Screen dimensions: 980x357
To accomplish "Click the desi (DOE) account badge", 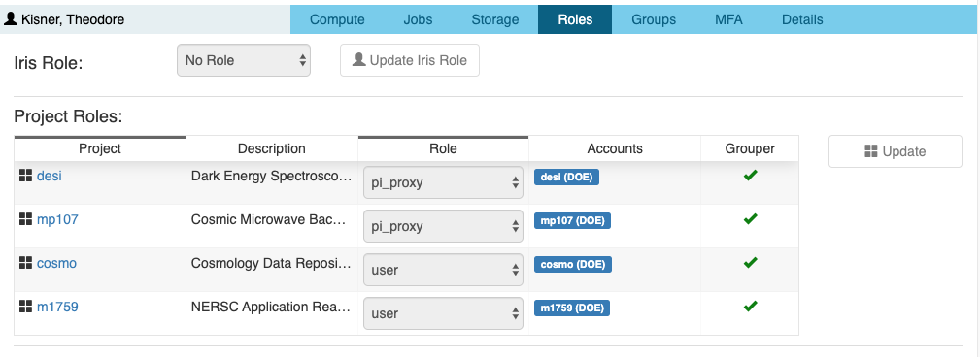I will click(567, 177).
